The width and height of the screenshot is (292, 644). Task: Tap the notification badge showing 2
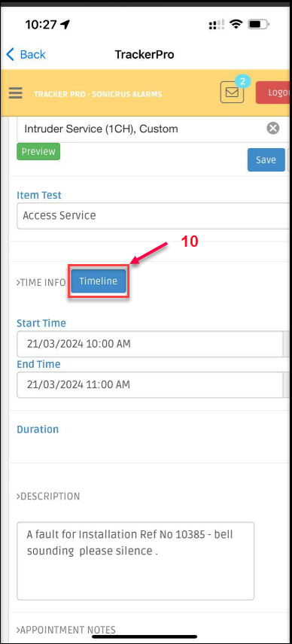(243, 81)
